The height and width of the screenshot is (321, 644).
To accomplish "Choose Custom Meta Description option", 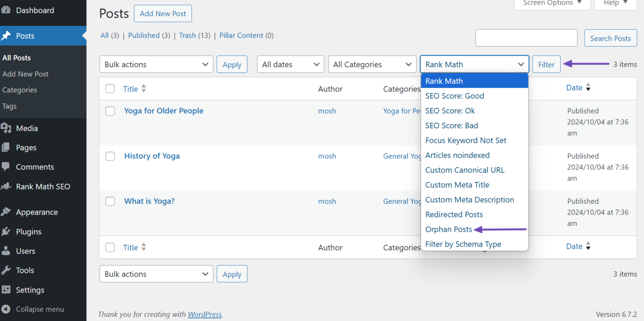I will tap(475, 199).
